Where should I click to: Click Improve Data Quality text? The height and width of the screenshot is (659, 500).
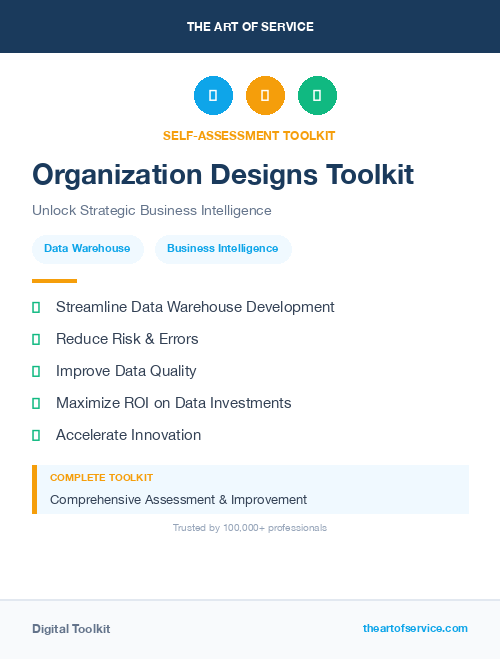click(126, 371)
